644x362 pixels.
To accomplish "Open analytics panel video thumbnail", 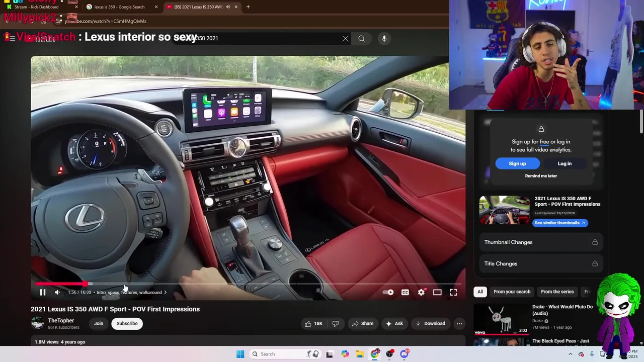I will 505,210.
